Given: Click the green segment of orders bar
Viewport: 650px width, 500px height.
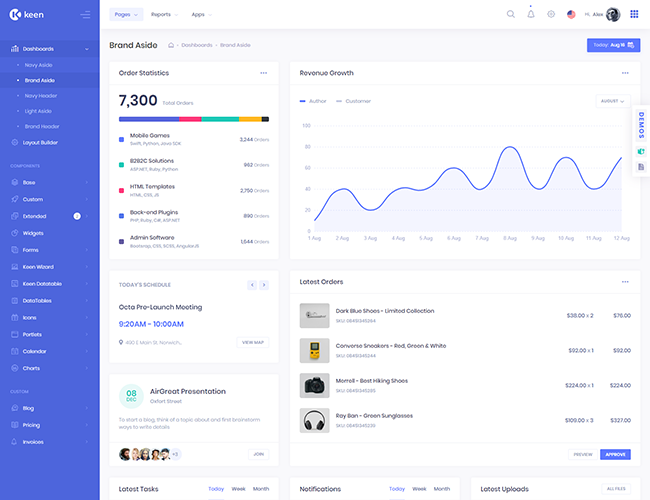Looking at the screenshot, I should click(x=220, y=119).
